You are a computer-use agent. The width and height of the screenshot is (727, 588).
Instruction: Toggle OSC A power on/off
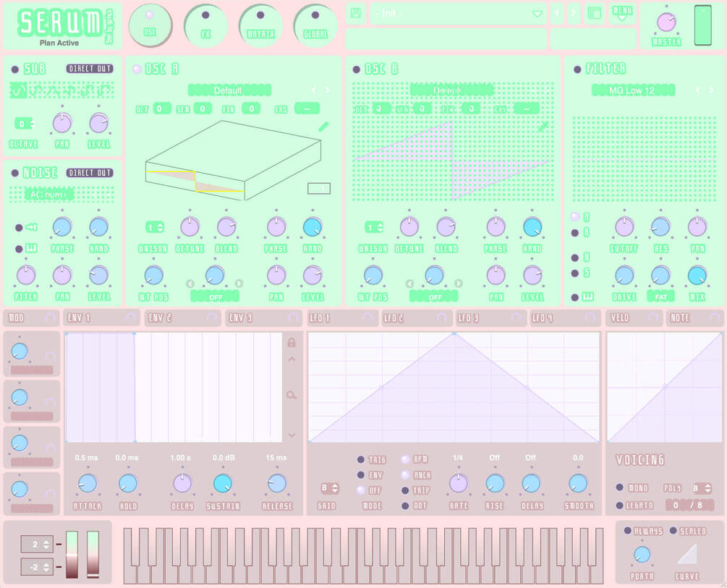(x=137, y=69)
